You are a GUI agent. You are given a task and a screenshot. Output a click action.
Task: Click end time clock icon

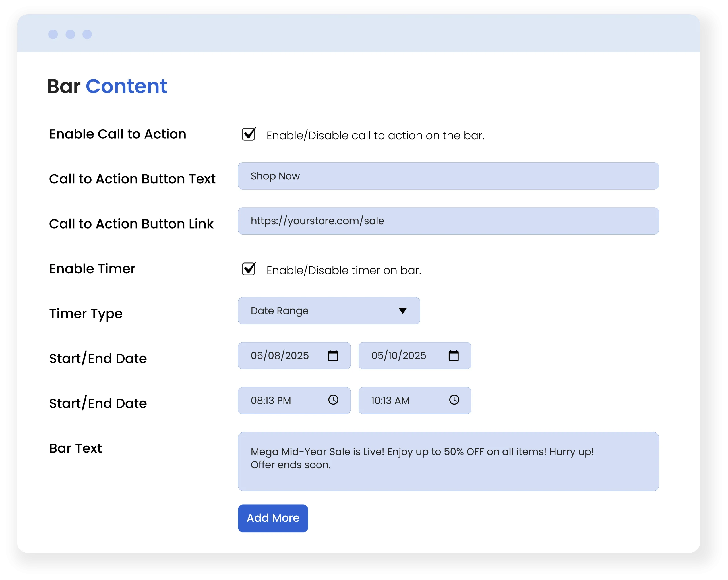pyautogui.click(x=454, y=400)
